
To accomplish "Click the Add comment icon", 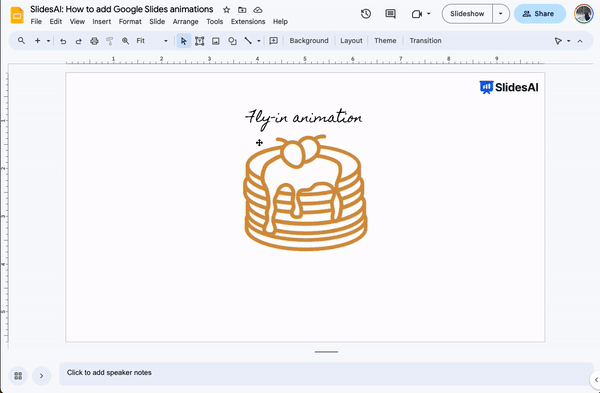I will 273,41.
